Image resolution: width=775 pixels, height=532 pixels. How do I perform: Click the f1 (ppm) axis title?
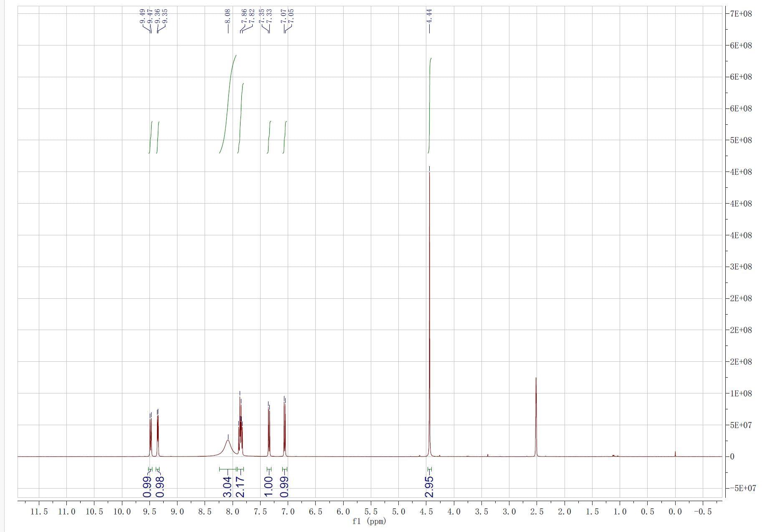[x=369, y=521]
